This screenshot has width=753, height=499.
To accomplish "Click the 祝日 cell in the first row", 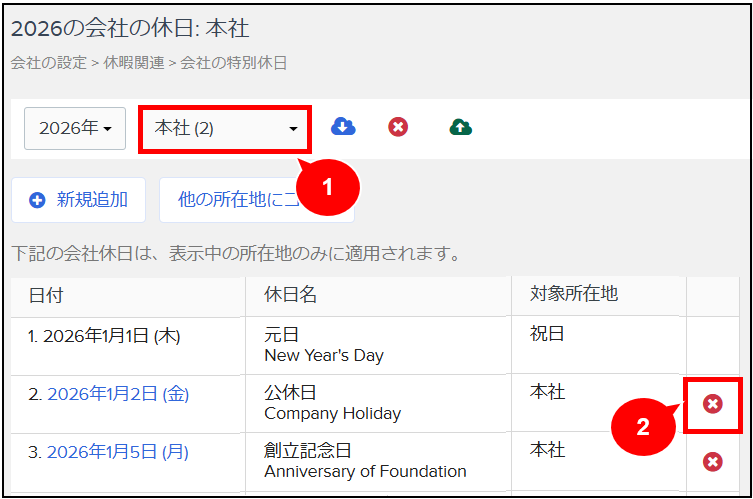I will pos(547,334).
